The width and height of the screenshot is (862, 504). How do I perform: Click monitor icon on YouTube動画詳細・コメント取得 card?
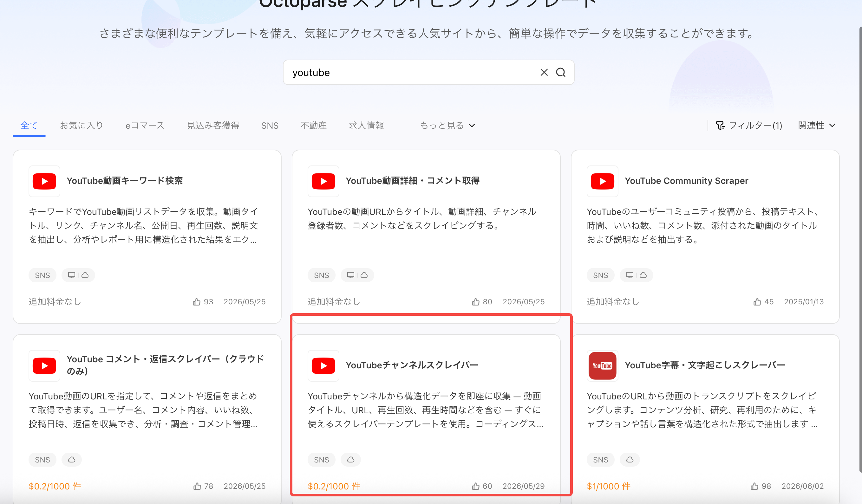[x=351, y=275]
